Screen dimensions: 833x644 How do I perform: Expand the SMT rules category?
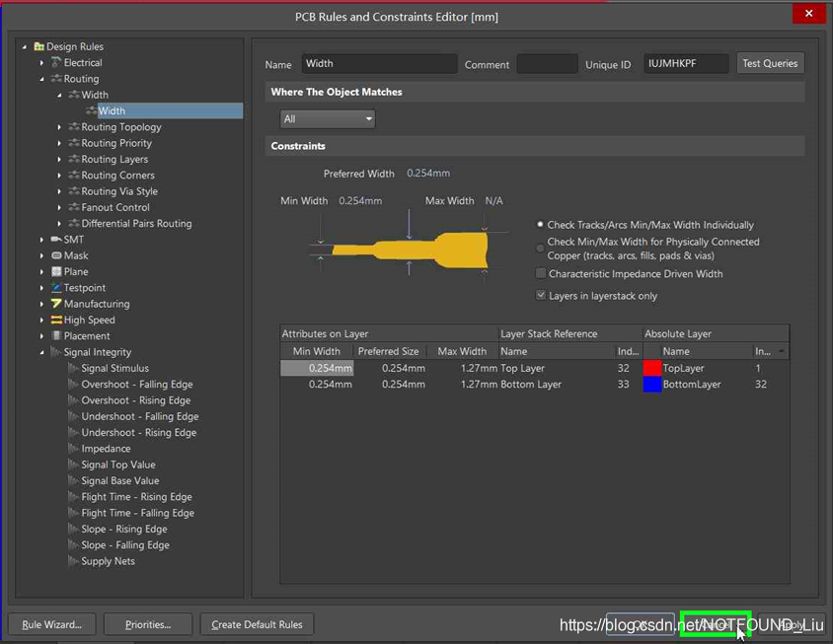click(41, 240)
